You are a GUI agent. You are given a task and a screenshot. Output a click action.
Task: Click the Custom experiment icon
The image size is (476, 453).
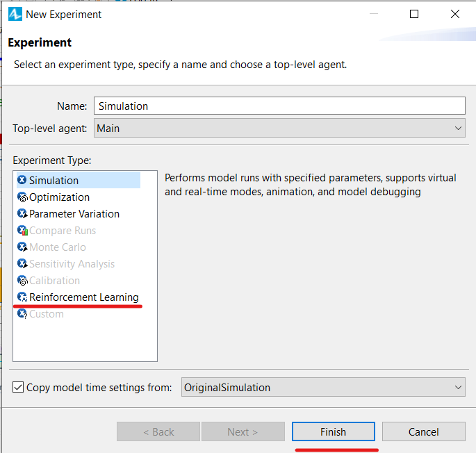click(22, 313)
